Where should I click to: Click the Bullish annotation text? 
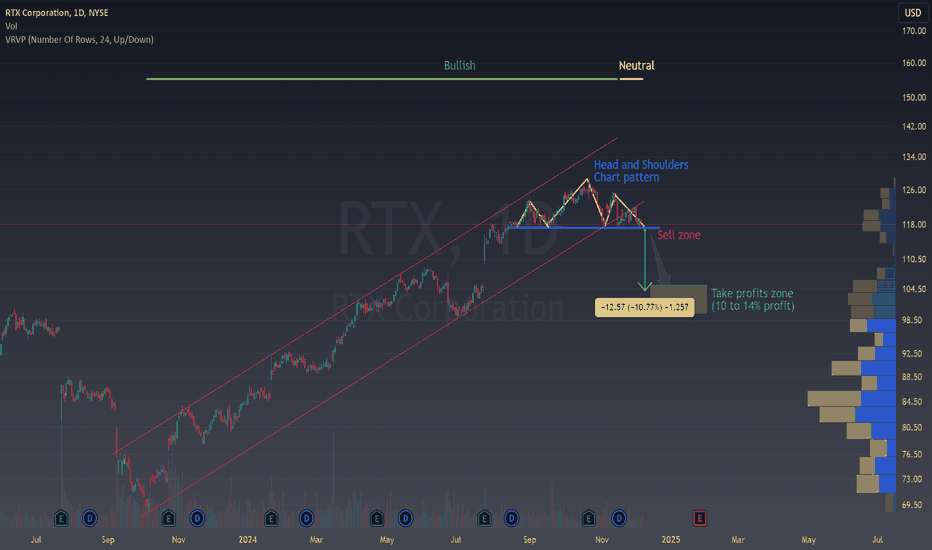[459, 65]
